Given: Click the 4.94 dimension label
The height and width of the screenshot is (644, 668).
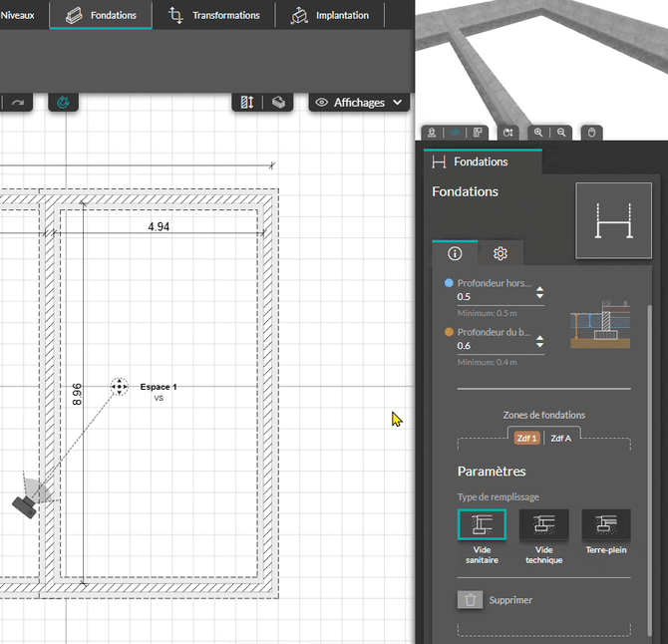Looking at the screenshot, I should pyautogui.click(x=159, y=226).
